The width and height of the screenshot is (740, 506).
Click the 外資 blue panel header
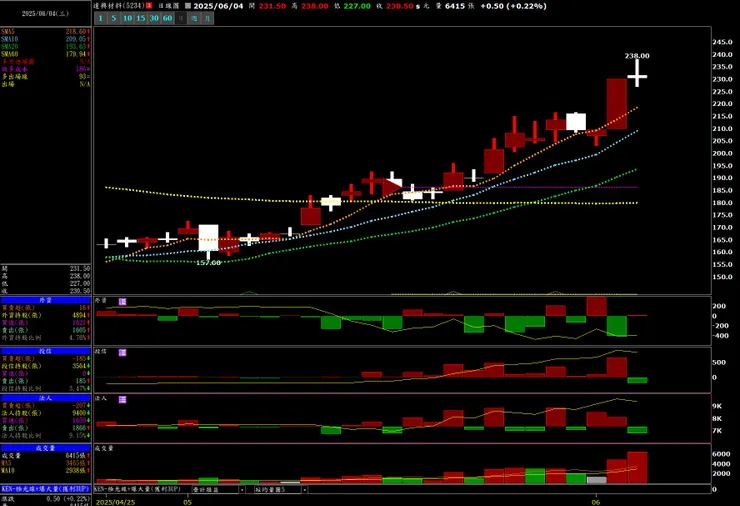pyautogui.click(x=45, y=300)
